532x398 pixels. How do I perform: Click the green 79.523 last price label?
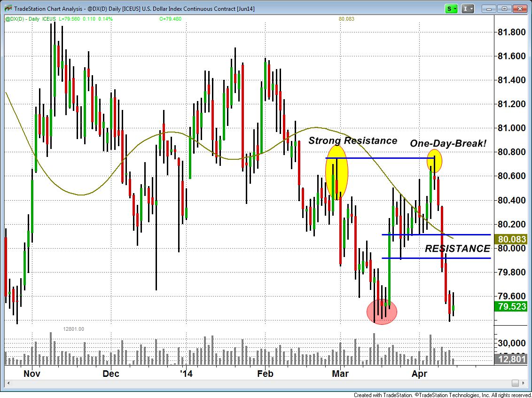tap(512, 307)
